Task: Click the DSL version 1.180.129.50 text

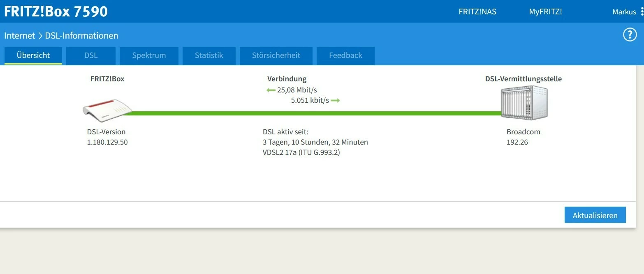Action: point(107,142)
